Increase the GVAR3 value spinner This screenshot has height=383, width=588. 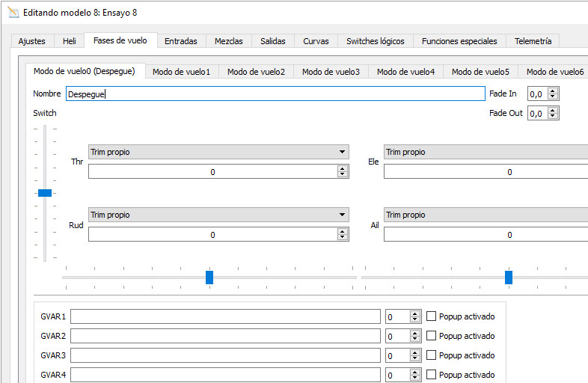pos(415,352)
